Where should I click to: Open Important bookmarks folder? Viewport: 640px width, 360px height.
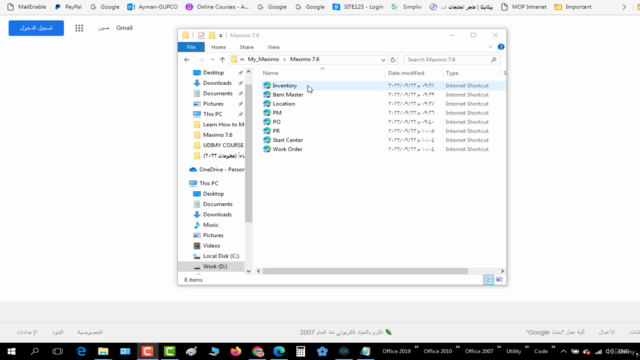click(x=573, y=7)
